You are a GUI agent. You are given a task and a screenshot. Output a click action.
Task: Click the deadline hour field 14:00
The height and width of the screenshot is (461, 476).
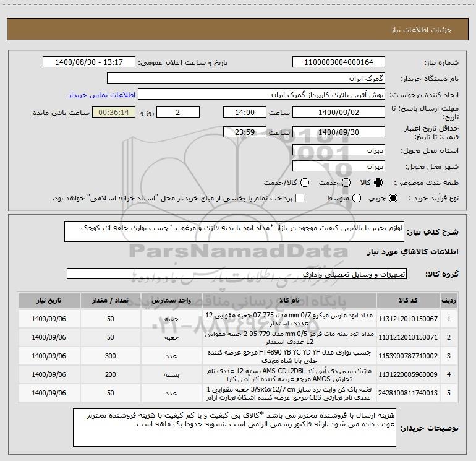245,112
